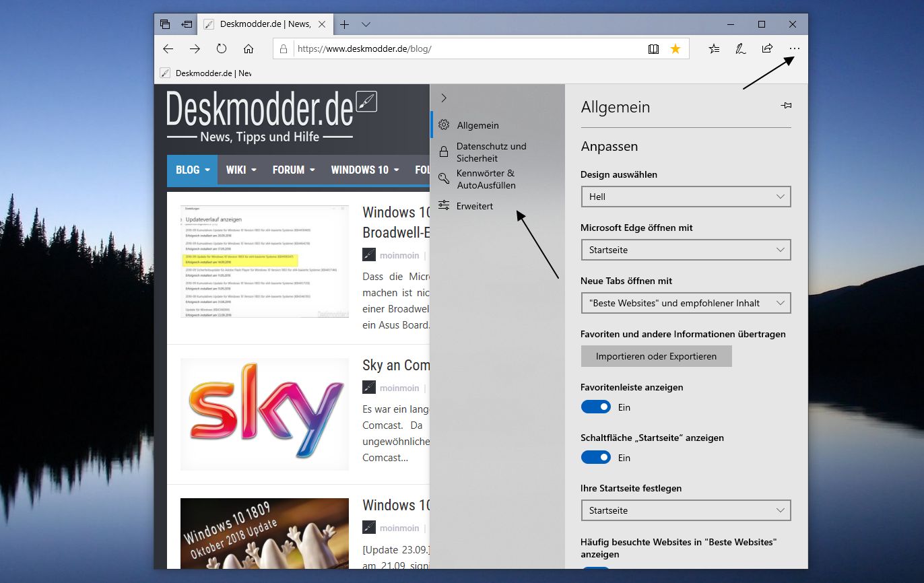Open the Windows 10 1809 ghost thumbnail
The height and width of the screenshot is (583, 924).
(265, 533)
